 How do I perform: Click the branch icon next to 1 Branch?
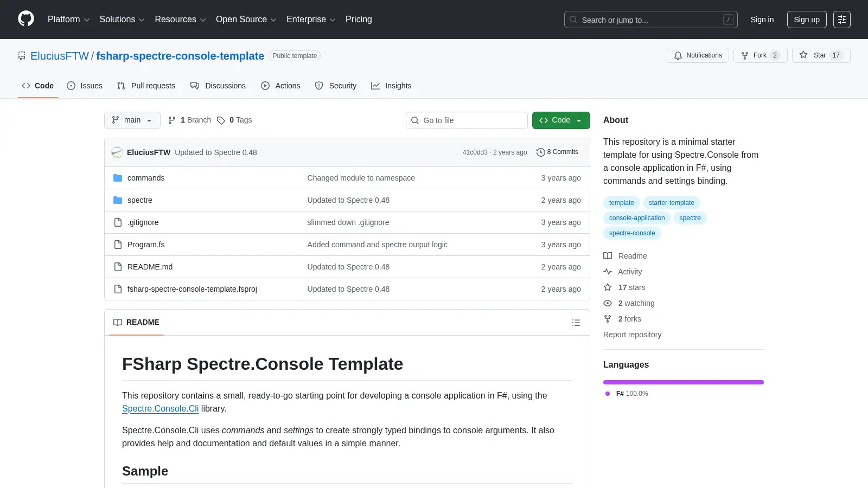point(172,120)
